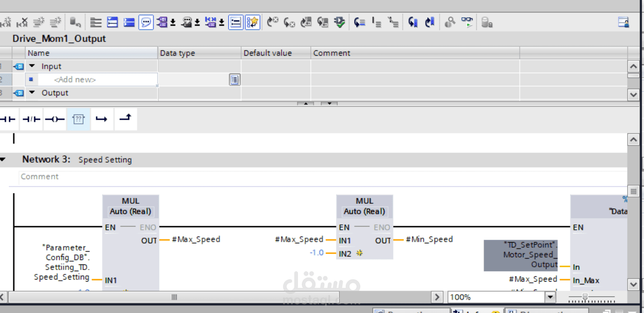Click the locked database toolbar icon

[x=487, y=22]
